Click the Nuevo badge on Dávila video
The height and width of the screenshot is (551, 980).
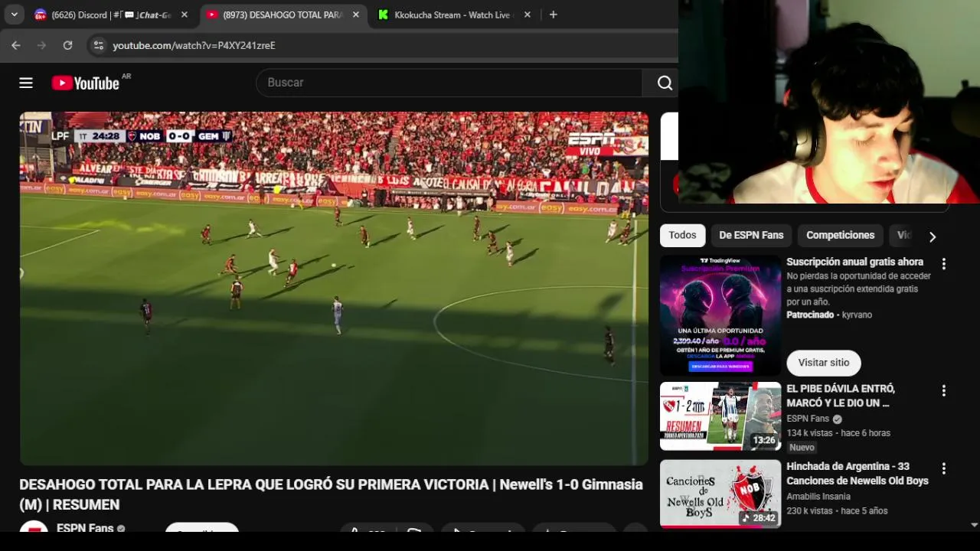[802, 447]
